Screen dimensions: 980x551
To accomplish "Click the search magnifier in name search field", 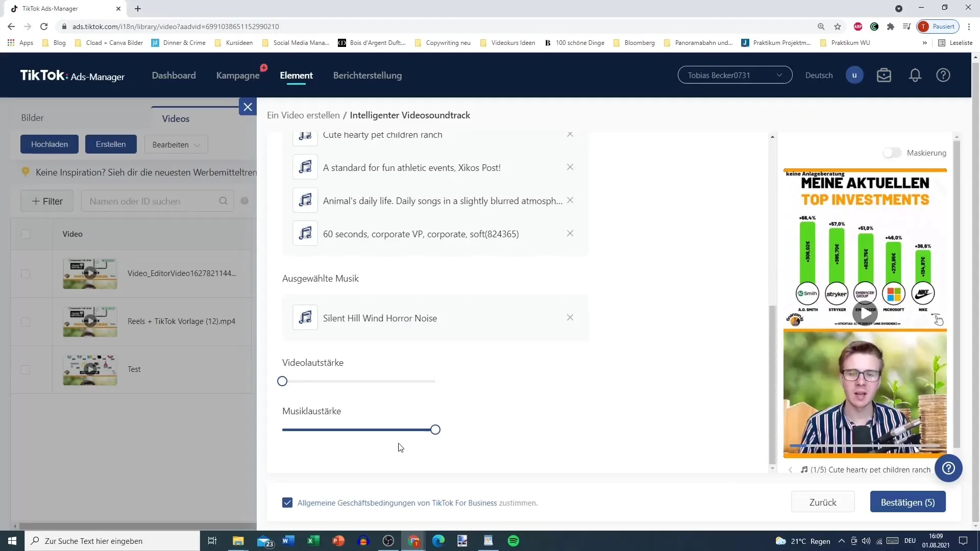I will coord(223,201).
